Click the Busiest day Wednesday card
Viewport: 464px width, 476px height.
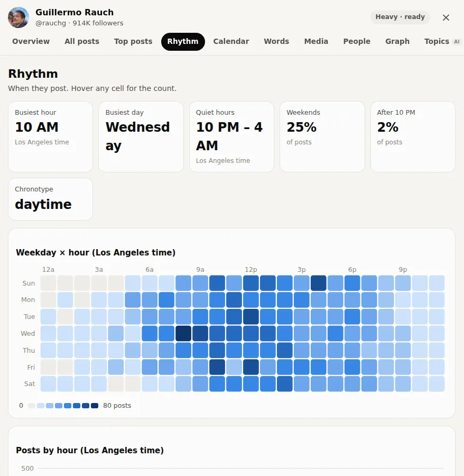pyautogui.click(x=141, y=136)
